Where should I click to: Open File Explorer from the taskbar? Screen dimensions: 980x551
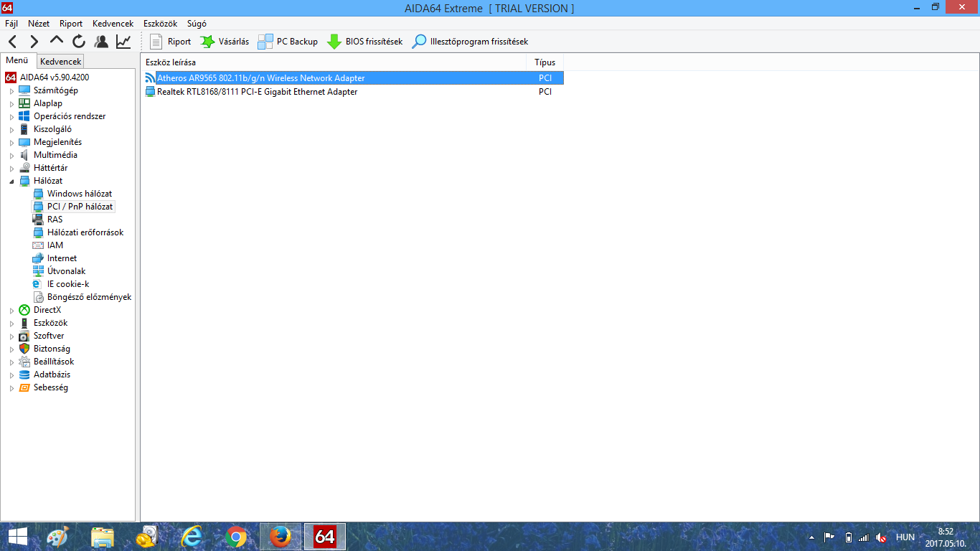click(x=103, y=537)
